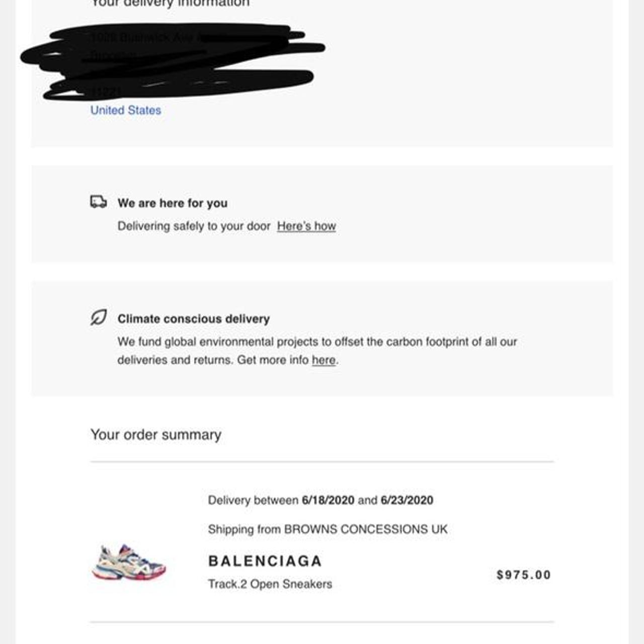This screenshot has height=644, width=644.
Task: Click the "Your delivery information" heading
Action: [170, 4]
